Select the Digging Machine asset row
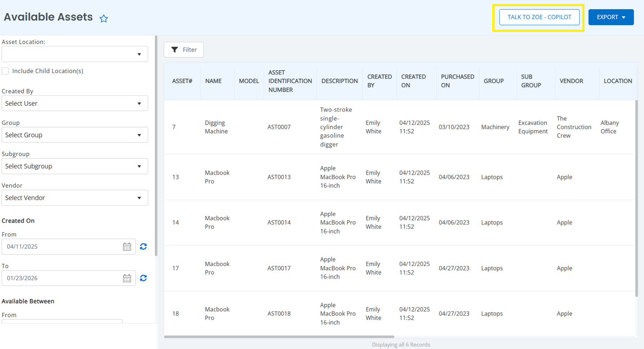 coord(216,127)
